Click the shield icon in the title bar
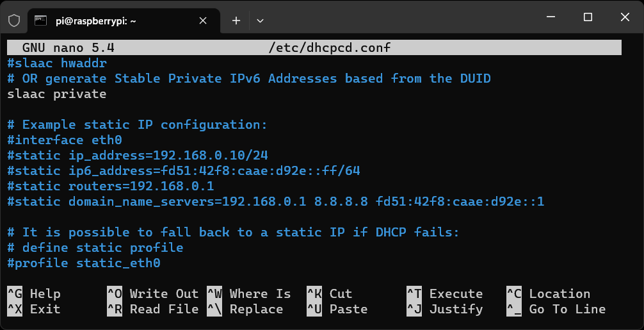644x330 pixels. pos(14,21)
